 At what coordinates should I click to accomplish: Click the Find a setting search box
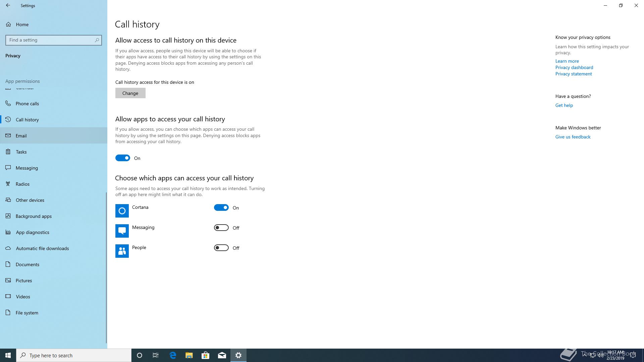coord(50,40)
